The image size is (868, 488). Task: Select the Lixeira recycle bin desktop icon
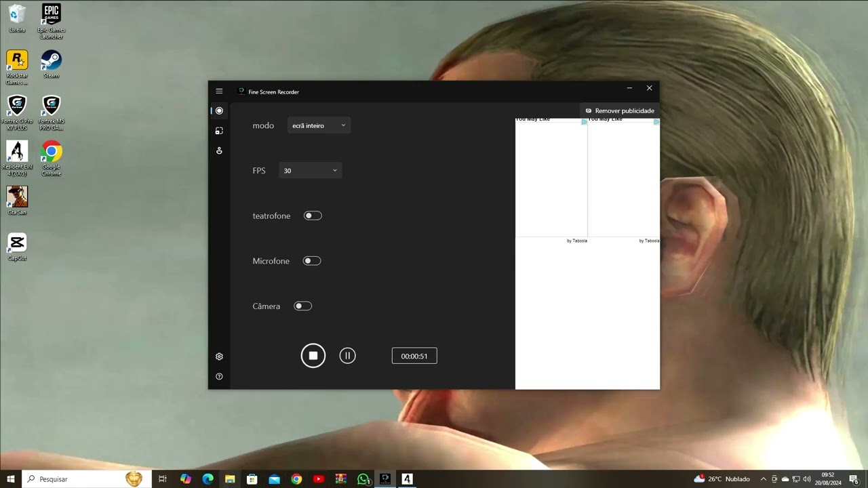pos(17,19)
